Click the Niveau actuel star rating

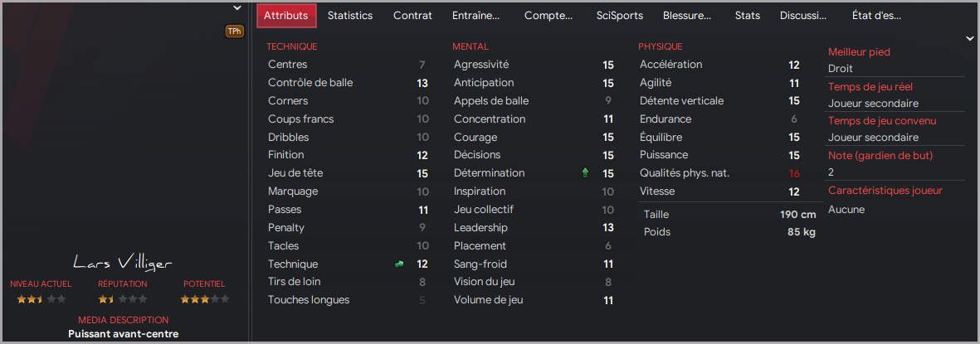(41, 299)
